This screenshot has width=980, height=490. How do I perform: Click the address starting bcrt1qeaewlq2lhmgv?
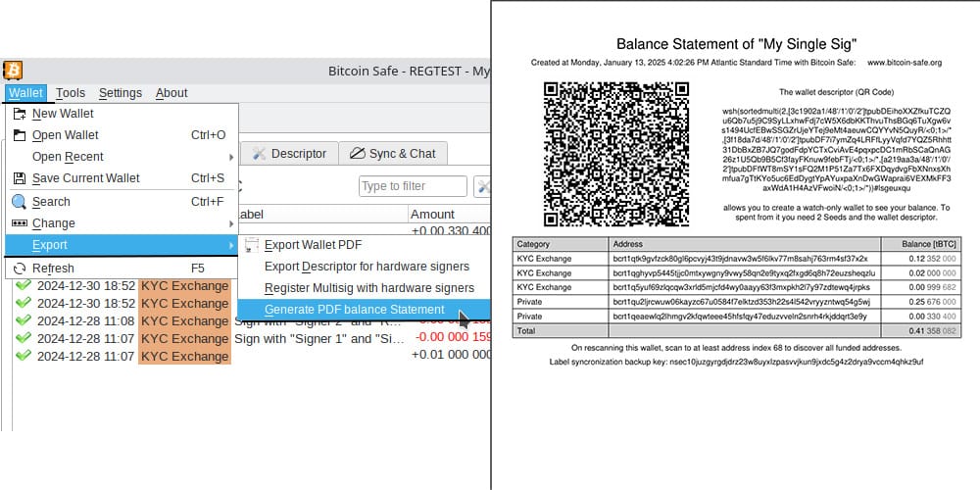click(x=740, y=317)
